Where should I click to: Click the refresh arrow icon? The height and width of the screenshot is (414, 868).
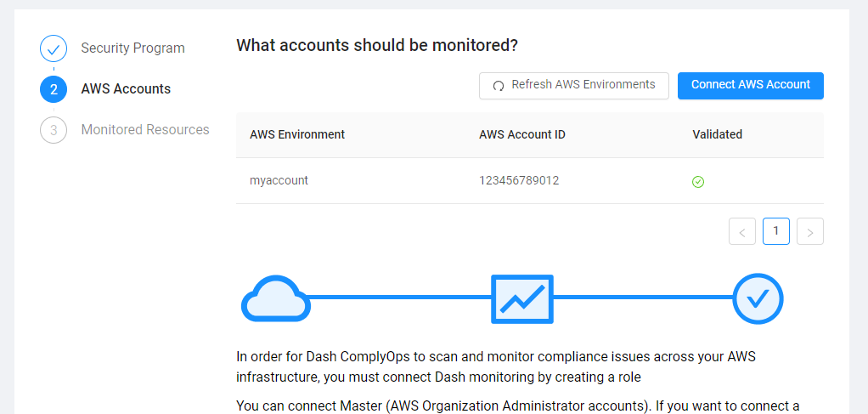pos(499,86)
